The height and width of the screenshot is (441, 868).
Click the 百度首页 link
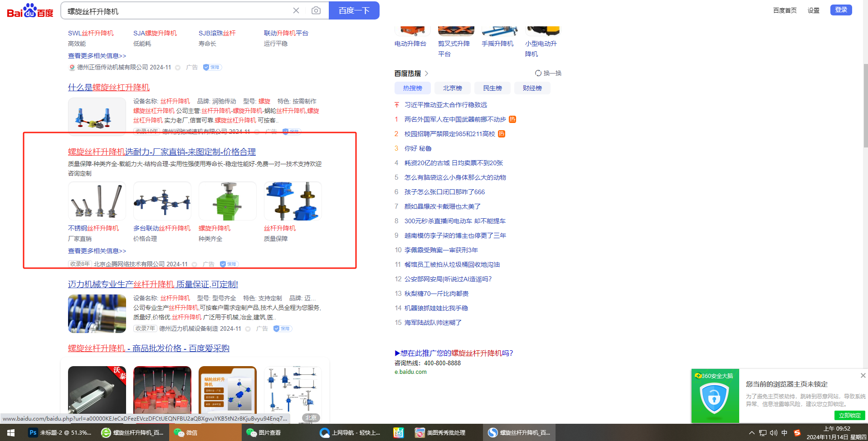click(785, 10)
